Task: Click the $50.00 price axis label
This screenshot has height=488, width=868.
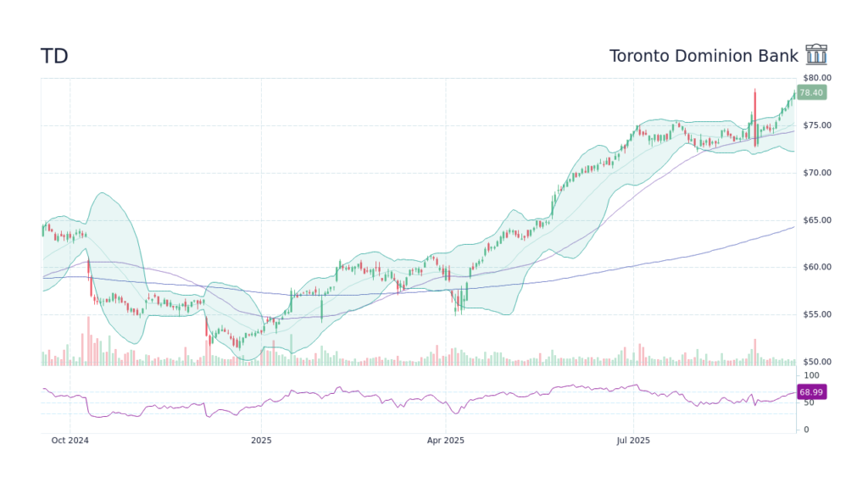Action: 817,362
